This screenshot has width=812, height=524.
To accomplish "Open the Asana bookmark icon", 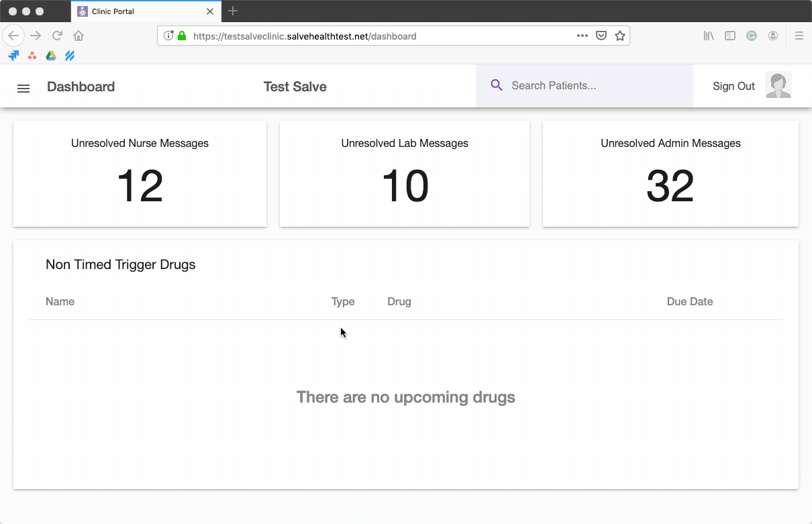I will coord(32,56).
